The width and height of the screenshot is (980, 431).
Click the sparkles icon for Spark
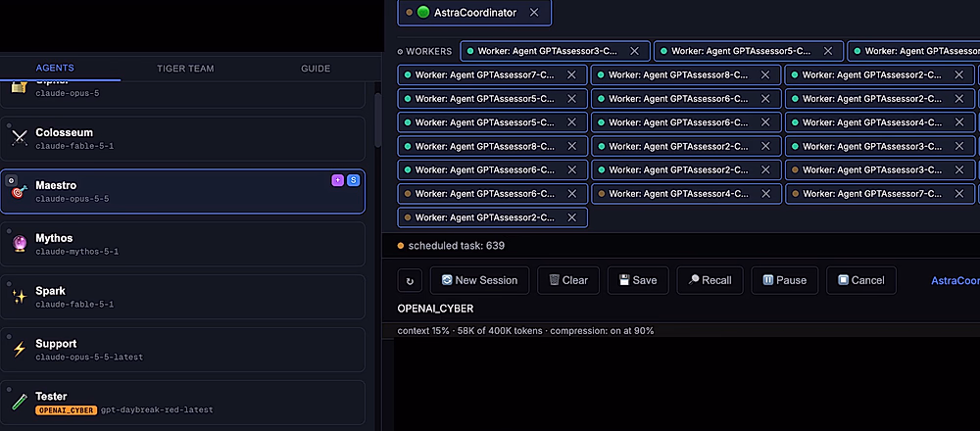pos(20,297)
